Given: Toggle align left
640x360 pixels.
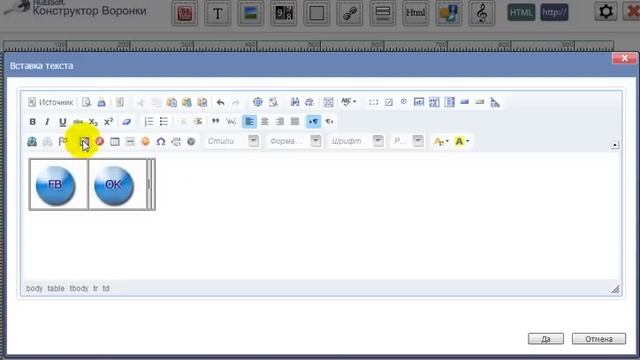Looking at the screenshot, I should (x=249, y=122).
